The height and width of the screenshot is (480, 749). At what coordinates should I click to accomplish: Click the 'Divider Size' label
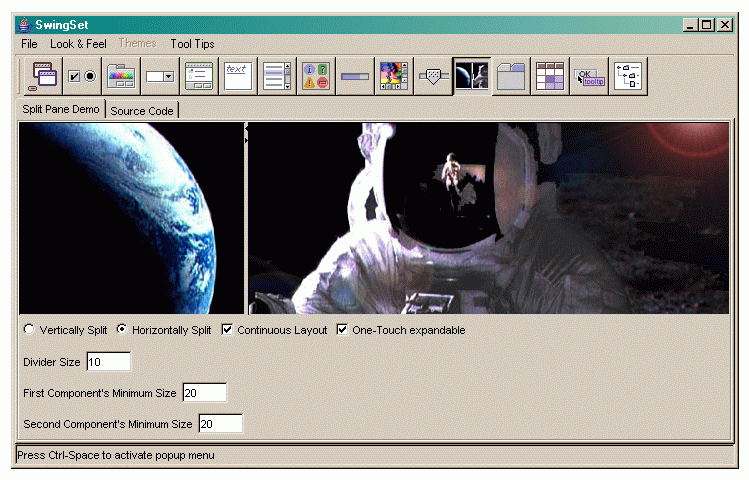52,362
